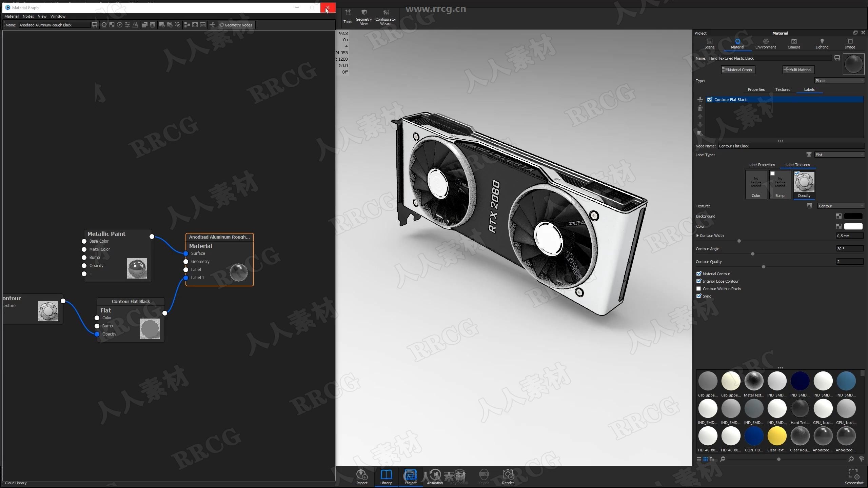The image size is (868, 488).
Task: Undock the Project panel
Action: pyautogui.click(x=855, y=33)
